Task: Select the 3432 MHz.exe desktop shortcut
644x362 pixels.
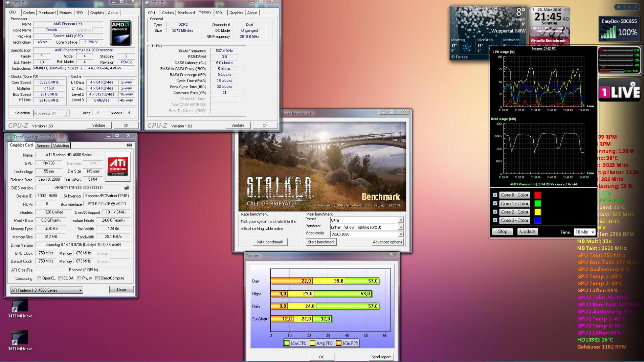Action: tap(20, 309)
